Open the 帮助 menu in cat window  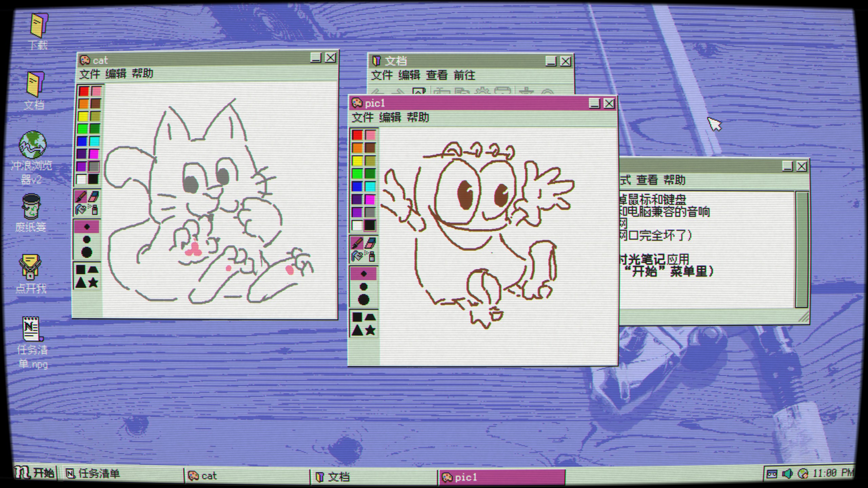coord(142,73)
